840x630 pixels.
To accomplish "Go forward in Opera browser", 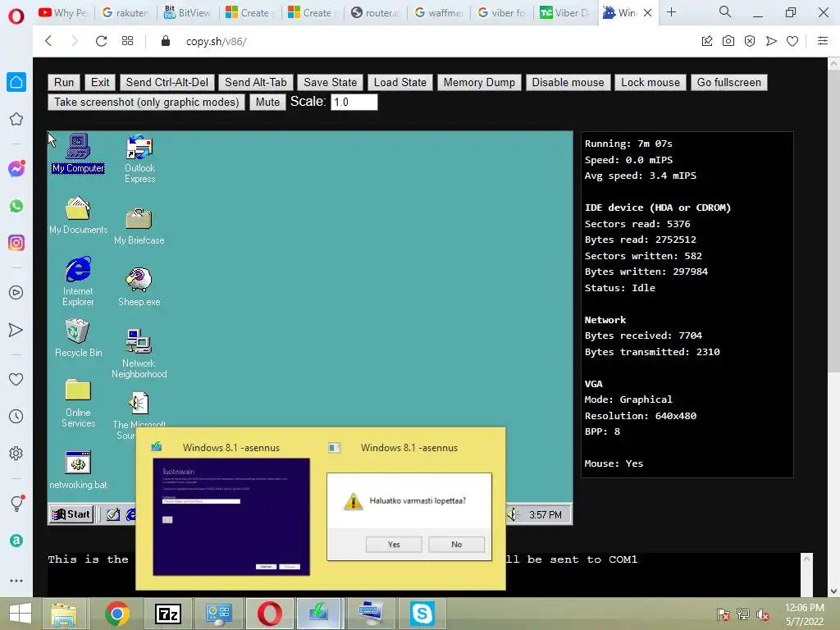I will click(x=75, y=41).
